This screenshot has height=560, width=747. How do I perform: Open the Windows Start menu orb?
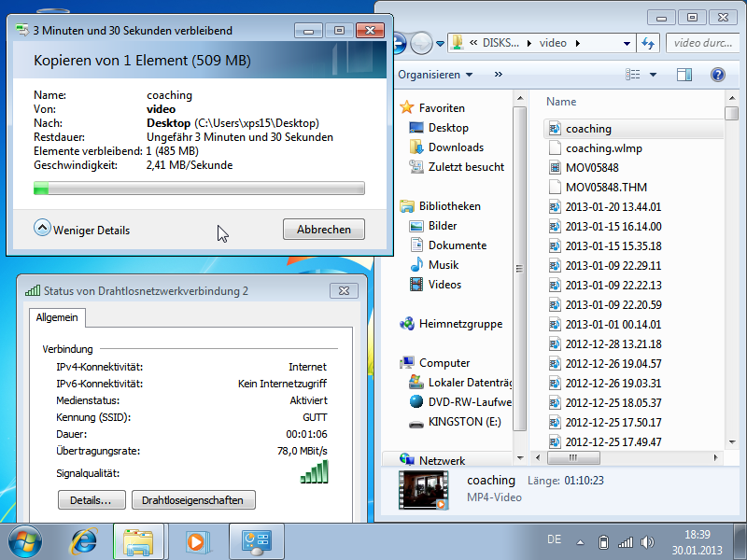(x=25, y=540)
